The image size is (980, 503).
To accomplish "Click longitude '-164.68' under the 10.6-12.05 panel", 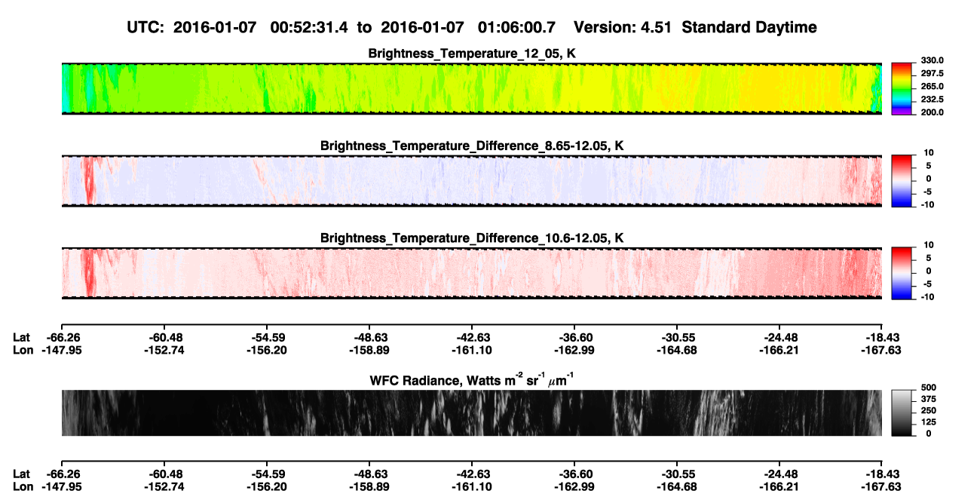I will click(x=676, y=350).
